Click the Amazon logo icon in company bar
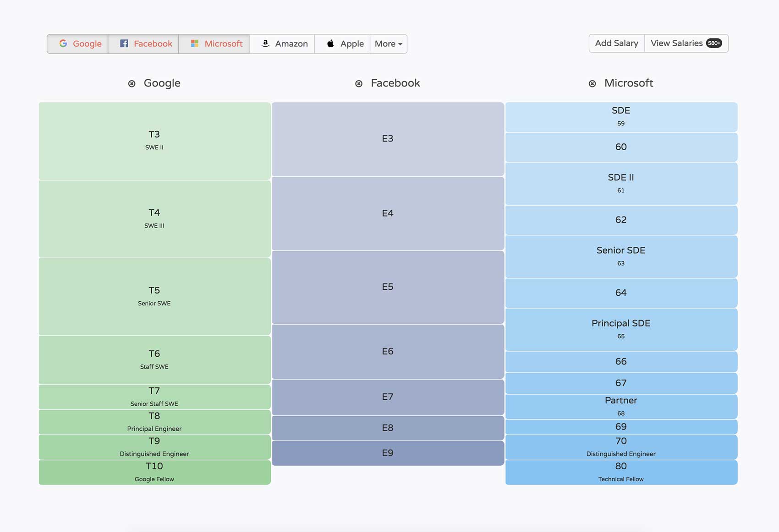The image size is (779, 532). point(265,43)
